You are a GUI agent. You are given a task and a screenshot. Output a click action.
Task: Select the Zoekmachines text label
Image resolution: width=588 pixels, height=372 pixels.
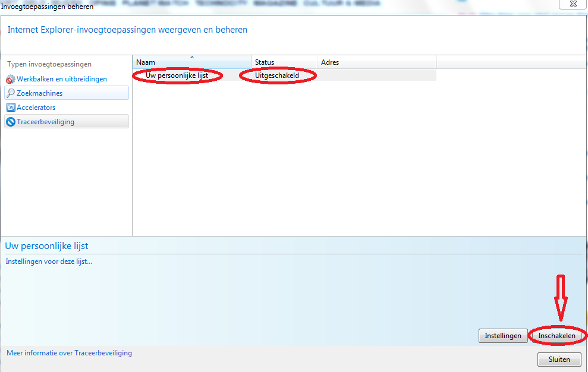click(x=39, y=93)
